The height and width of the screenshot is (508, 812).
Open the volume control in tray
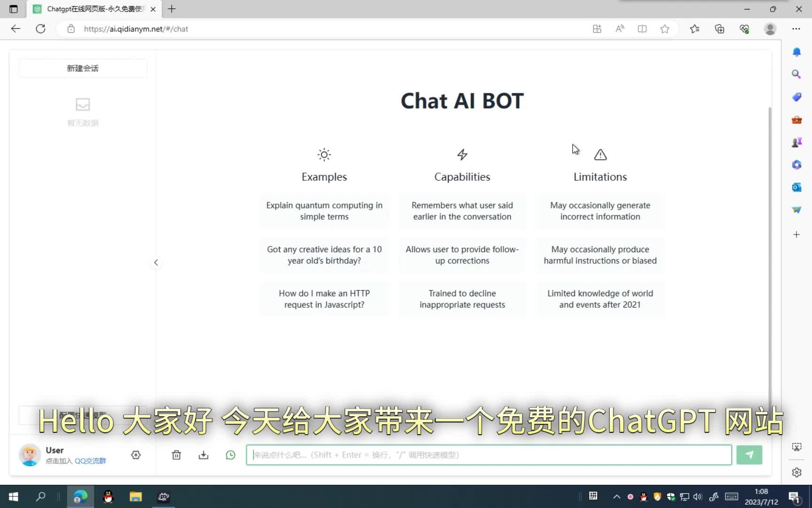(x=698, y=496)
